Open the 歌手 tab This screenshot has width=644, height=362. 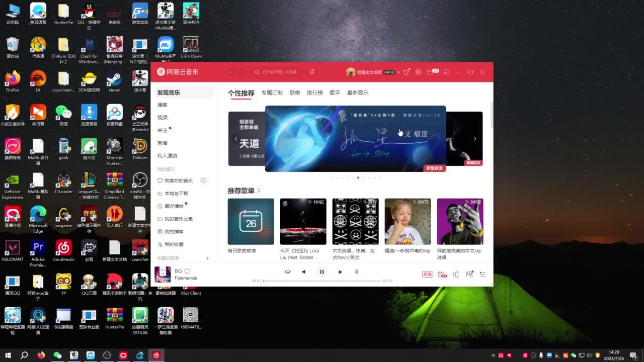click(x=335, y=93)
